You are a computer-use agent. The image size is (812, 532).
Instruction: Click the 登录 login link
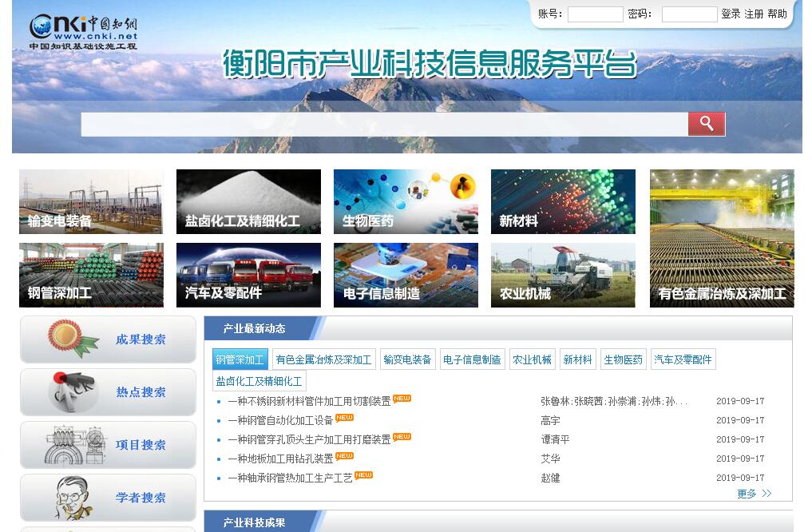click(731, 14)
